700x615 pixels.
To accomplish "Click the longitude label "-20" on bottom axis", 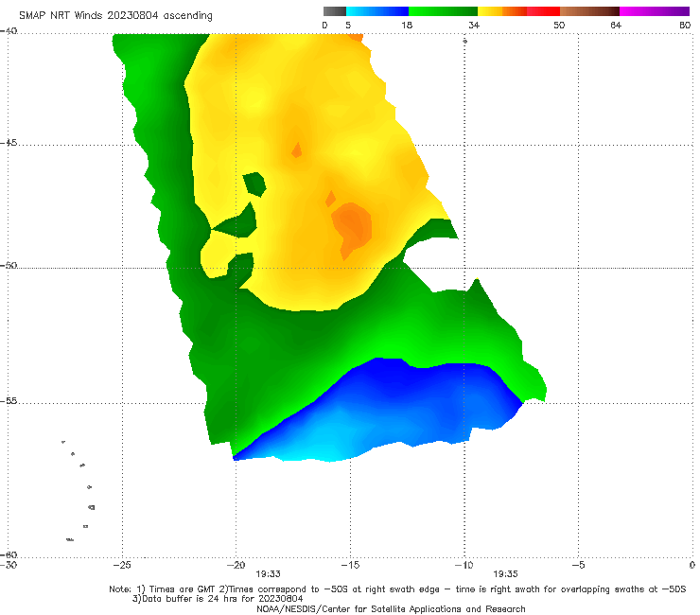I will 236,565.
